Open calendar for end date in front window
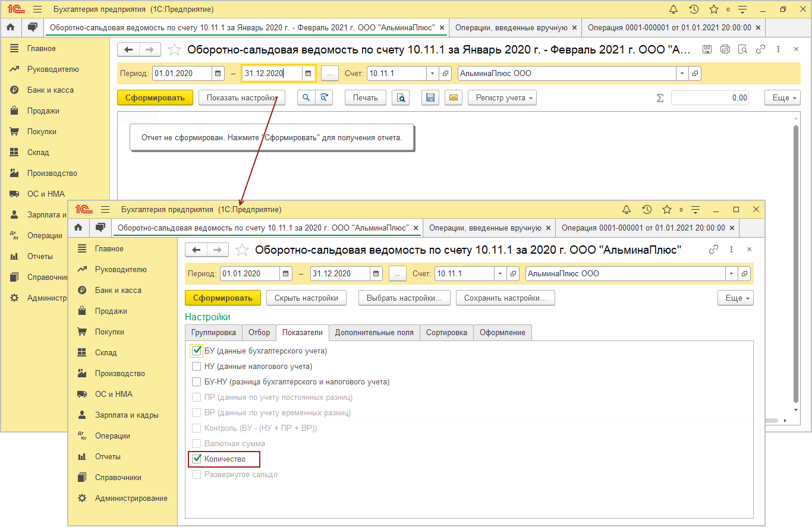Image resolution: width=812 pixels, height=530 pixels. pyautogui.click(x=376, y=274)
